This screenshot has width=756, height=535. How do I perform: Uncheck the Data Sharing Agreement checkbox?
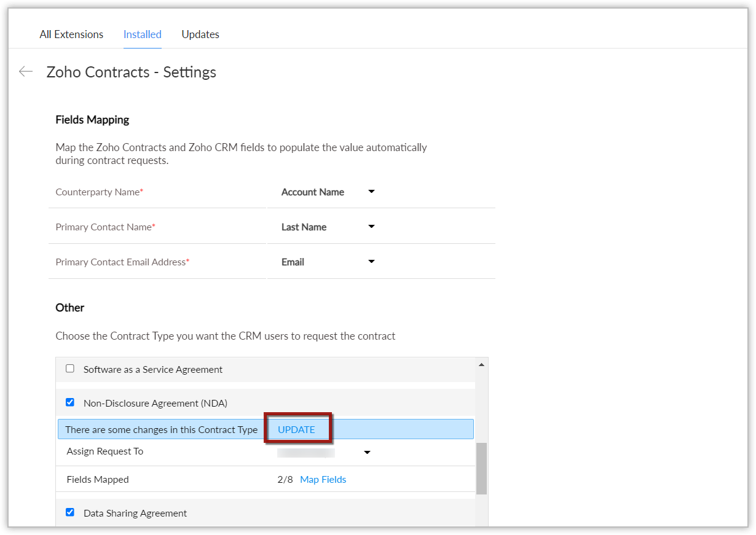click(70, 512)
